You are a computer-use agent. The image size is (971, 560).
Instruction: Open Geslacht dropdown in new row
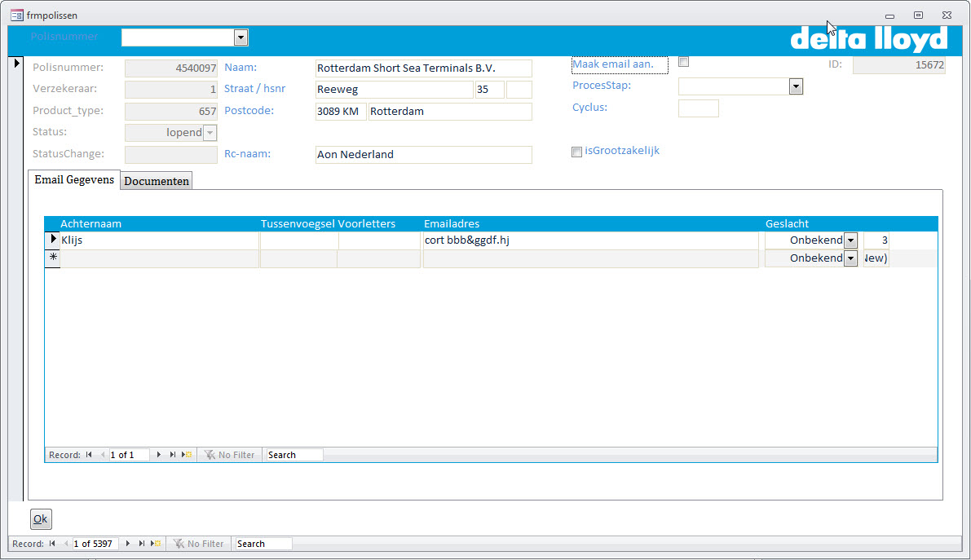coord(851,258)
